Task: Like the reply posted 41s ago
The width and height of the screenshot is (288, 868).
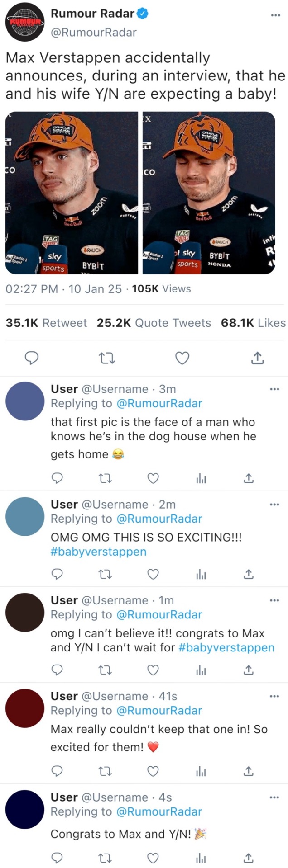Action: [154, 771]
